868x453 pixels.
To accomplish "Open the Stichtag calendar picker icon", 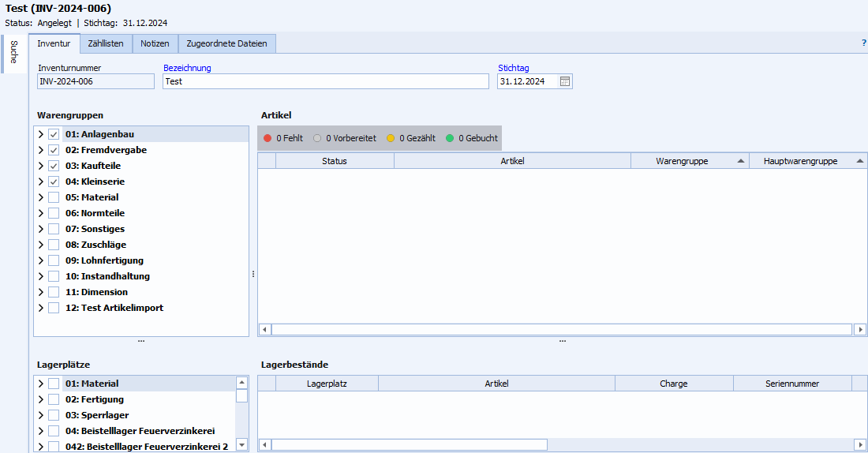I will (x=565, y=81).
